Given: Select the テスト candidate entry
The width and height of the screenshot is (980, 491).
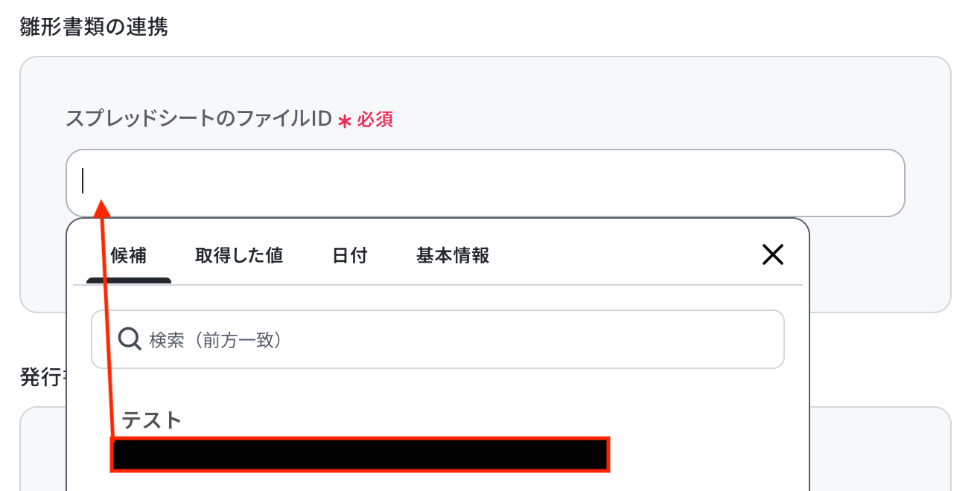Looking at the screenshot, I should coord(152,420).
